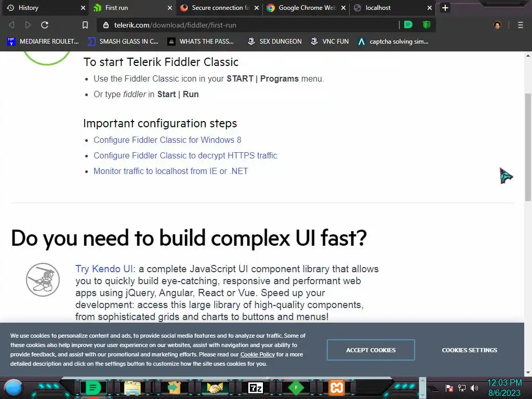Open the Google Chrome Web tab

tap(307, 8)
